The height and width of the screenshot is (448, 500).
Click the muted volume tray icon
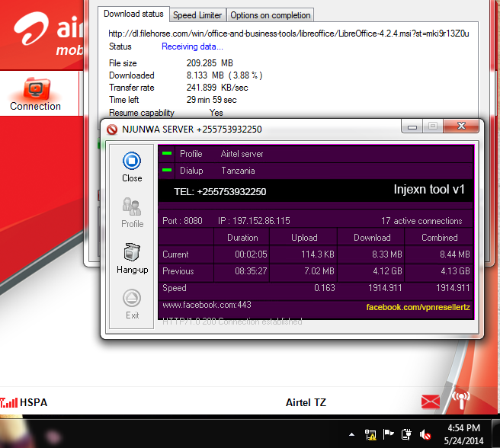click(x=425, y=434)
